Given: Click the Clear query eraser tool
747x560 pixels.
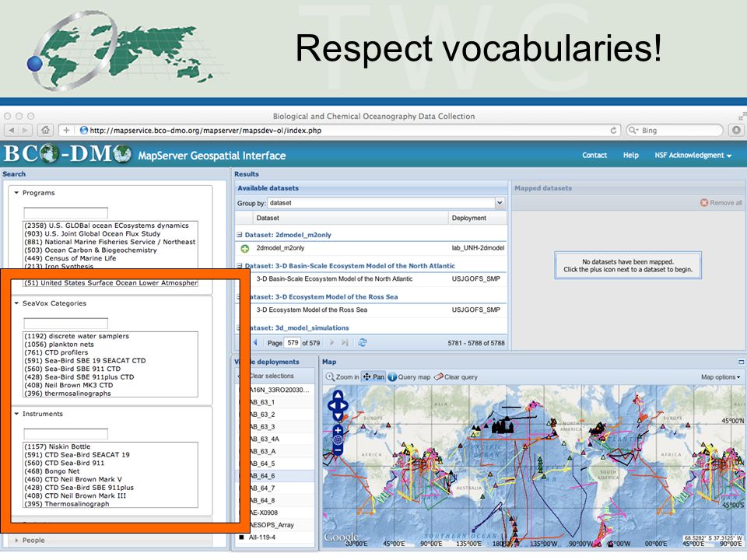Looking at the screenshot, I should coord(455,377).
